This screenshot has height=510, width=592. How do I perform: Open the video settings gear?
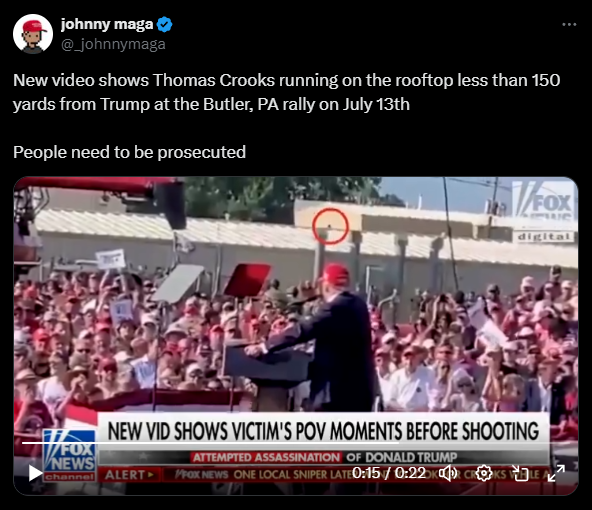(x=484, y=473)
